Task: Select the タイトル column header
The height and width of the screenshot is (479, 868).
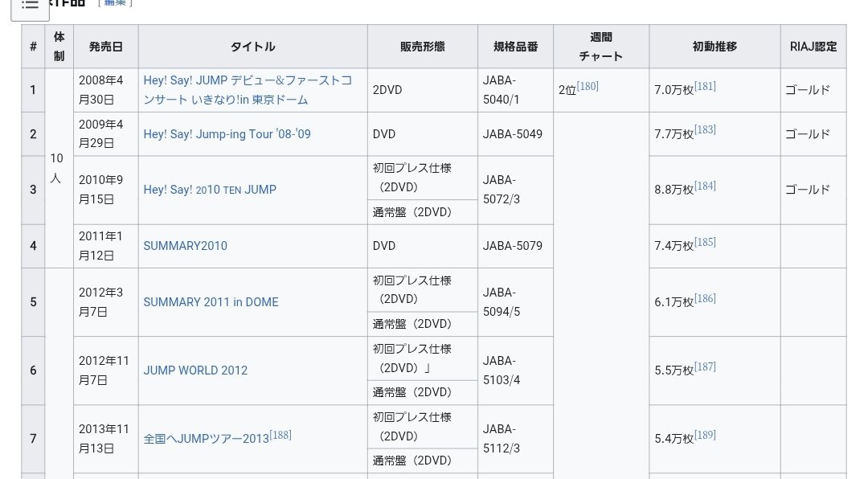Action: click(253, 47)
